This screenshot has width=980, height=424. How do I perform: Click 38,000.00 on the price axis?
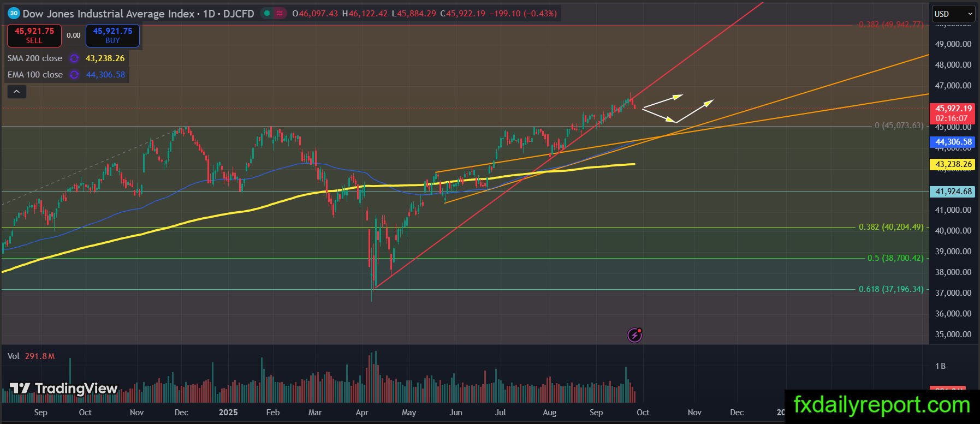tap(953, 272)
